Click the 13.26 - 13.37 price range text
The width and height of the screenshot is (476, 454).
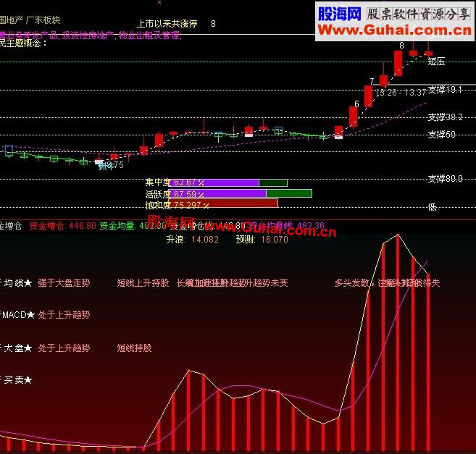(x=401, y=93)
